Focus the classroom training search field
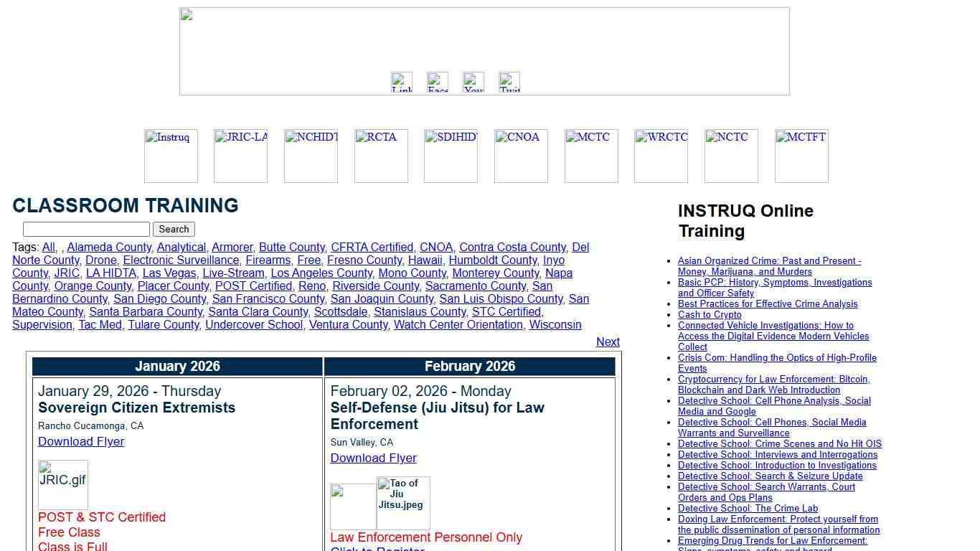 [x=86, y=229]
